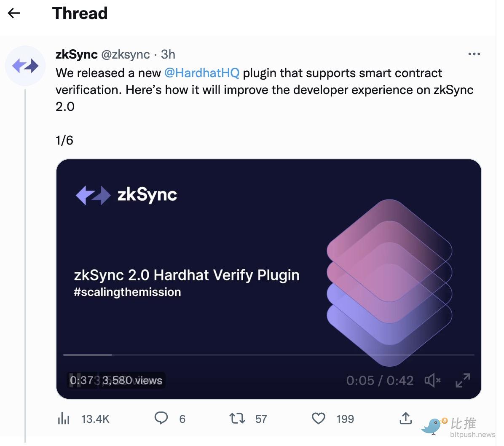Viewport: 504px width, 446px height.
Task: Open the three-dot more options menu
Action: pos(474,54)
